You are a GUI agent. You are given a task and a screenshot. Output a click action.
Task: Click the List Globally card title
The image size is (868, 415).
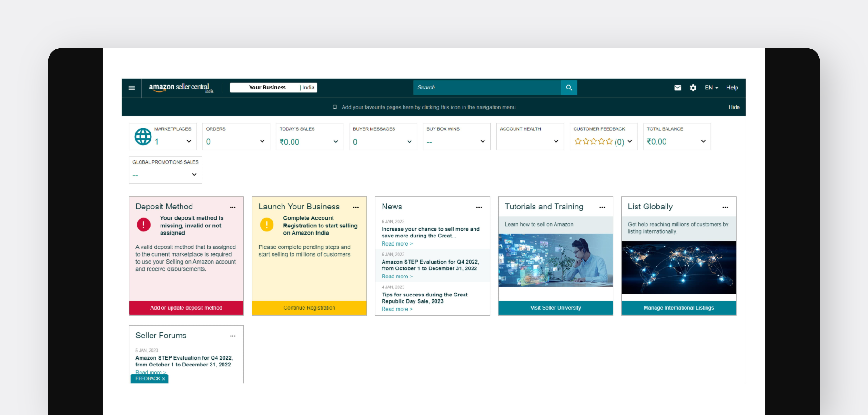(x=650, y=207)
